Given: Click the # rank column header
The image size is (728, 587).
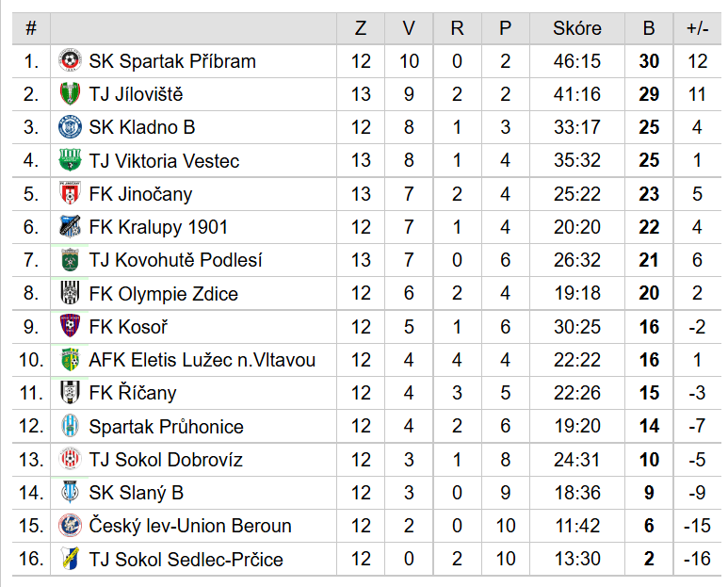Looking at the screenshot, I should click(31, 28).
